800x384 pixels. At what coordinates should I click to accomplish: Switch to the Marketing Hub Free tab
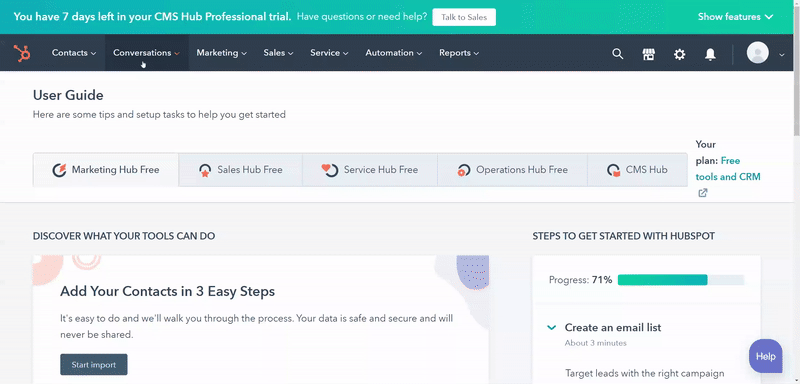click(106, 170)
